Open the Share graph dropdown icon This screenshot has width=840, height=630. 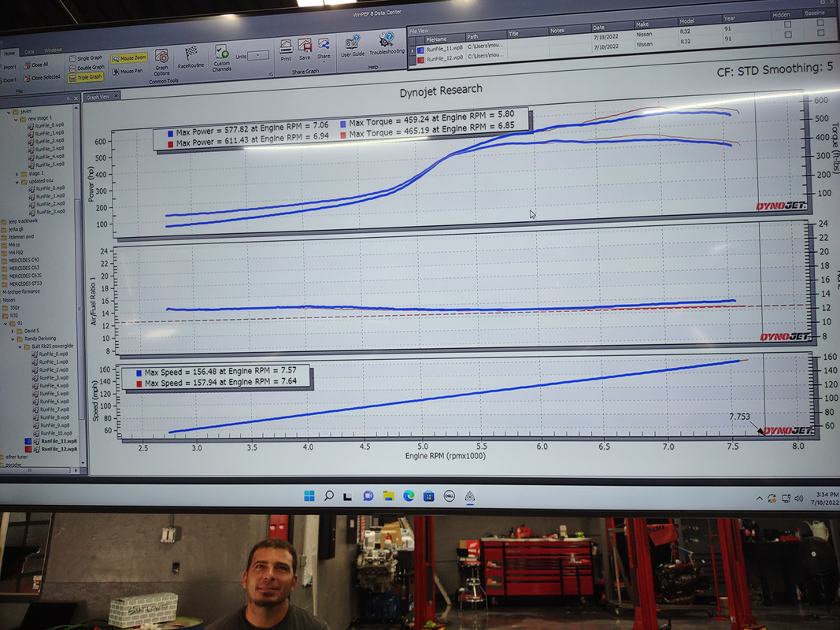[324, 49]
